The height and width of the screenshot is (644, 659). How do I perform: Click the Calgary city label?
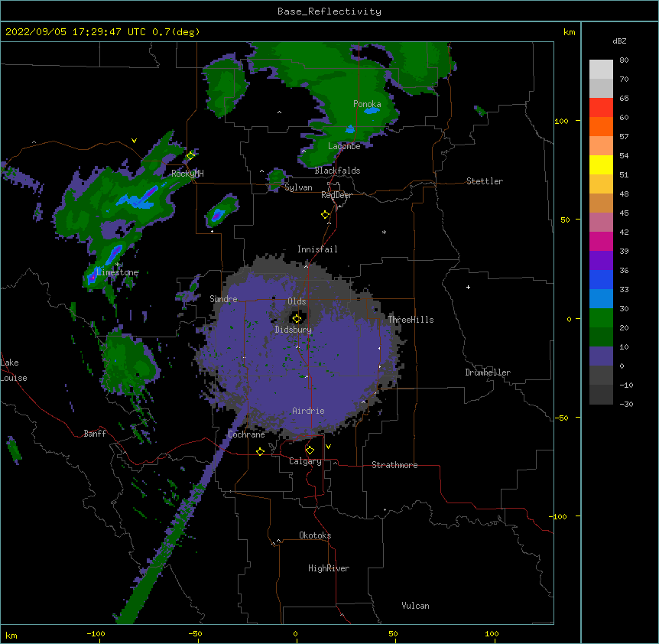click(x=305, y=461)
